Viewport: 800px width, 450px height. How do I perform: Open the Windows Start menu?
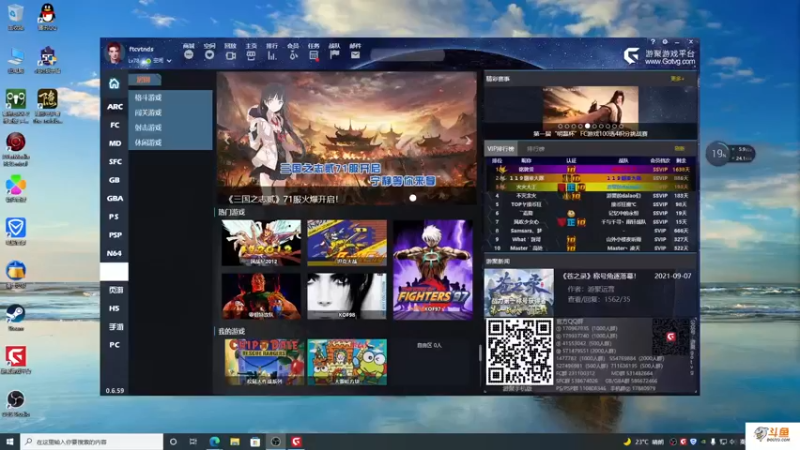(10, 441)
